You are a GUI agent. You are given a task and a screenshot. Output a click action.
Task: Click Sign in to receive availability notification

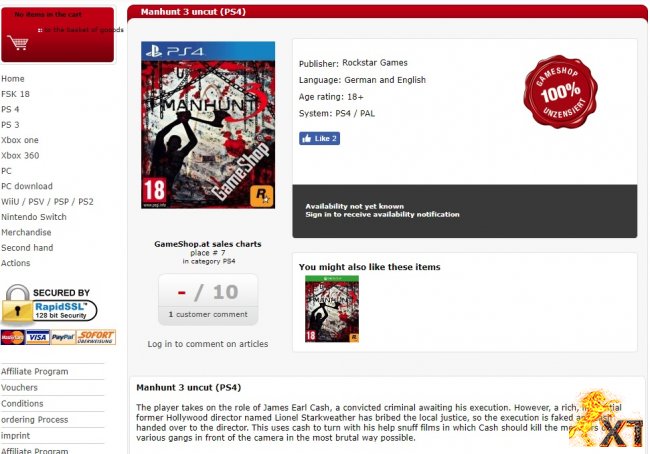pyautogui.click(x=382, y=214)
